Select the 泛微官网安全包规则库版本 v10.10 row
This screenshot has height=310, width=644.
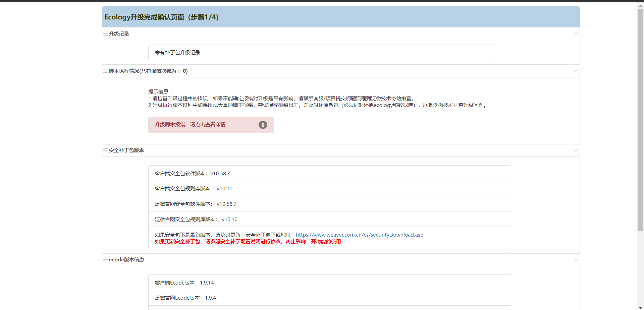point(329,219)
